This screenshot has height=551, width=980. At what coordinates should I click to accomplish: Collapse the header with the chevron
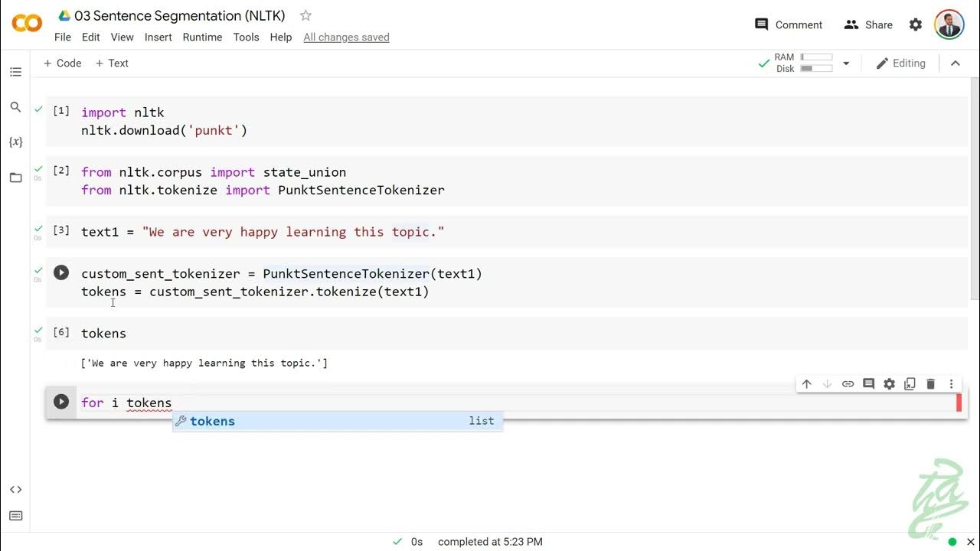click(x=955, y=64)
